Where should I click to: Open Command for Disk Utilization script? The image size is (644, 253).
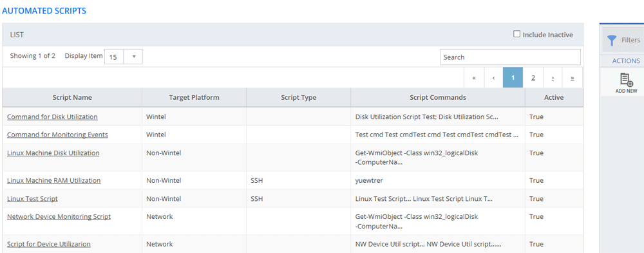tap(53, 117)
